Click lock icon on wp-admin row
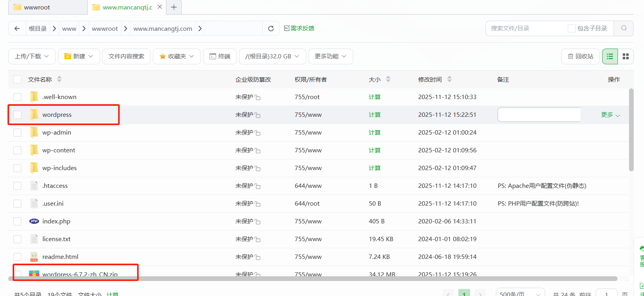Viewport: 644px width, 296px height. click(258, 133)
